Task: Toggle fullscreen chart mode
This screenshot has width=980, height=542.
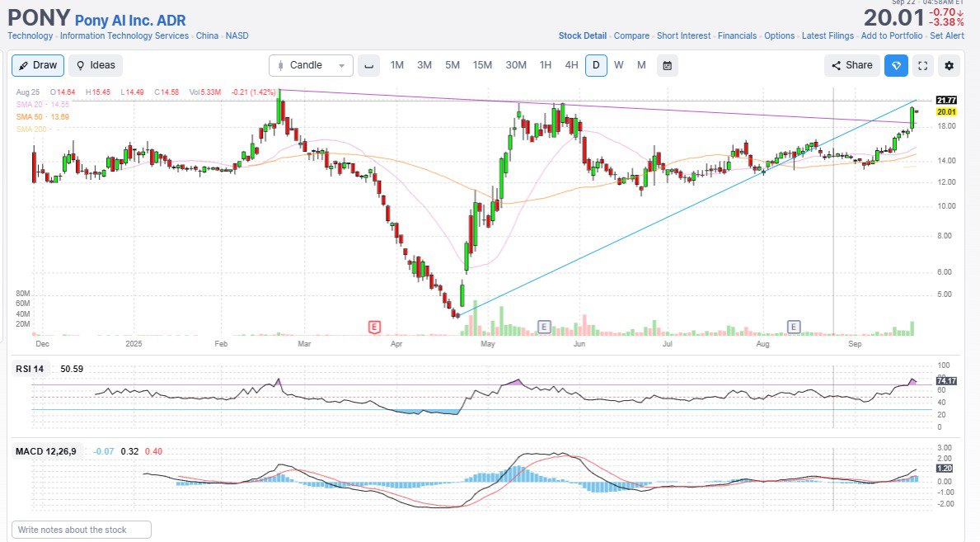Action: pos(922,65)
